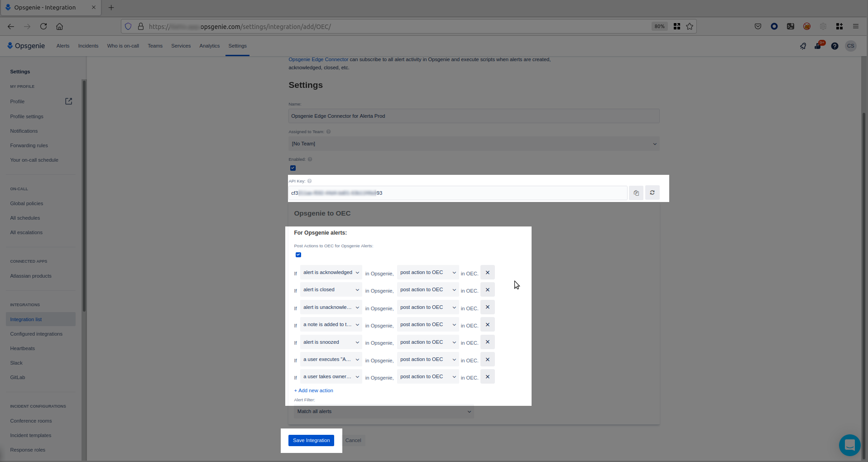The width and height of the screenshot is (868, 462).
Task: Remove the 'a user takes ownership' action row
Action: 487,377
